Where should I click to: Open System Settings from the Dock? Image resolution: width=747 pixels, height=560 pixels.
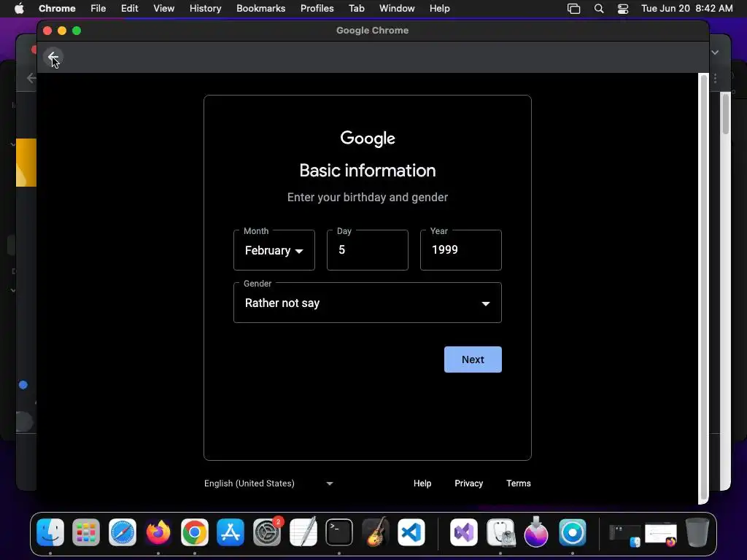coord(267,532)
